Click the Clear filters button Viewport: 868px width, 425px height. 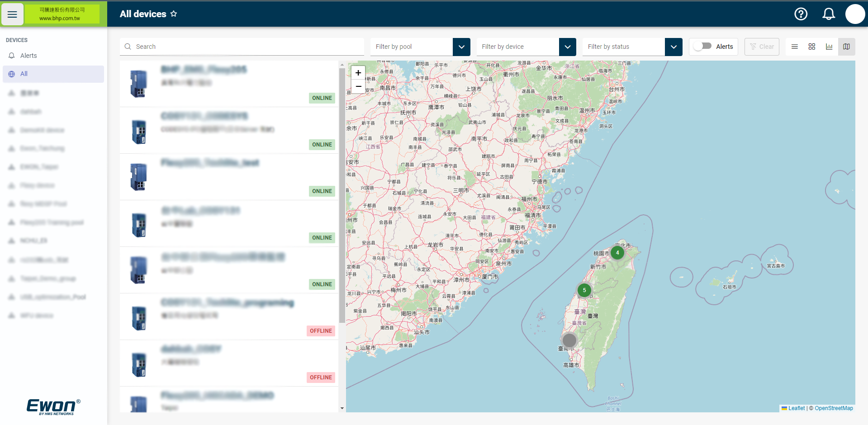(762, 47)
